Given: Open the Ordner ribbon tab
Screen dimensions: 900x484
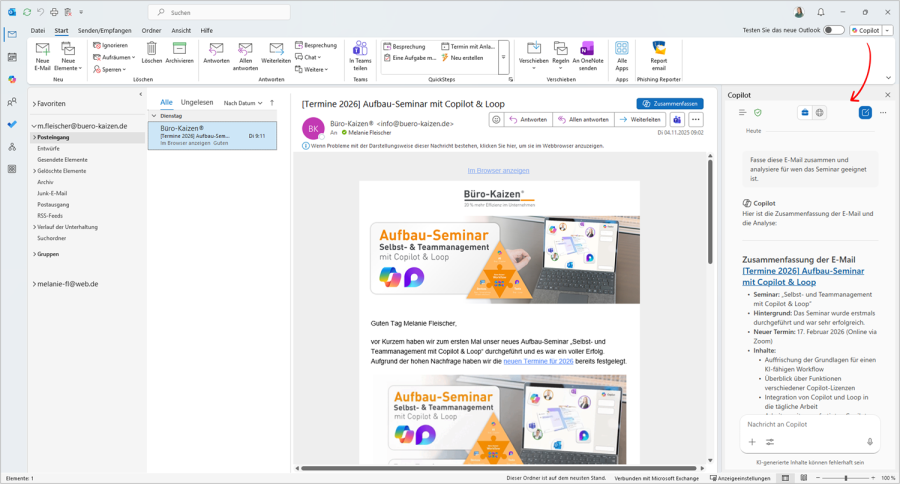Looking at the screenshot, I should point(152,30).
